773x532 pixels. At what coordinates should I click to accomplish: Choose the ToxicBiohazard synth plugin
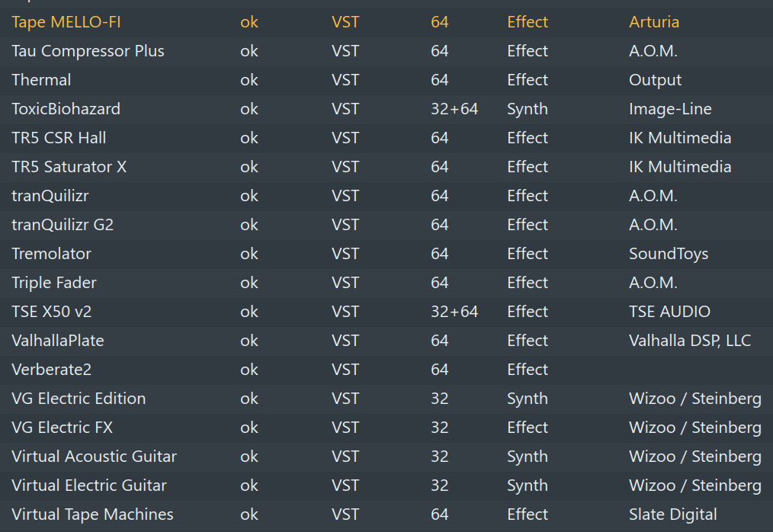click(x=66, y=109)
